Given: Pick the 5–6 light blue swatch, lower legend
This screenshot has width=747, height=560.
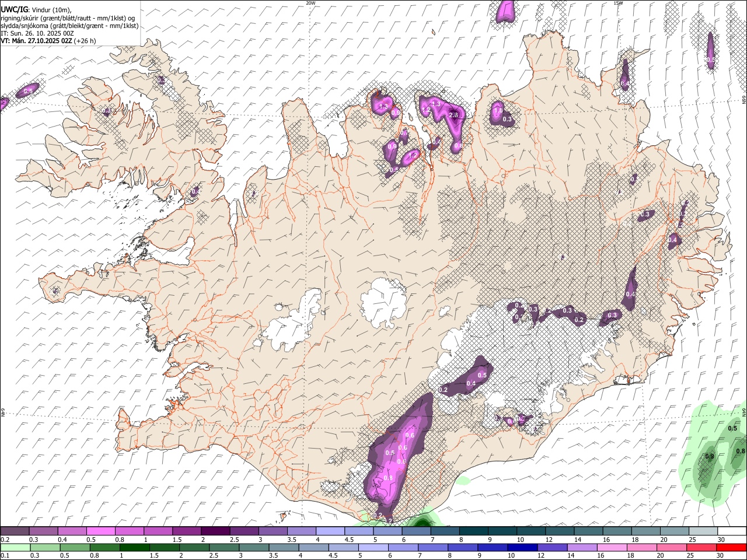Looking at the screenshot, I should pyautogui.click(x=375, y=547).
